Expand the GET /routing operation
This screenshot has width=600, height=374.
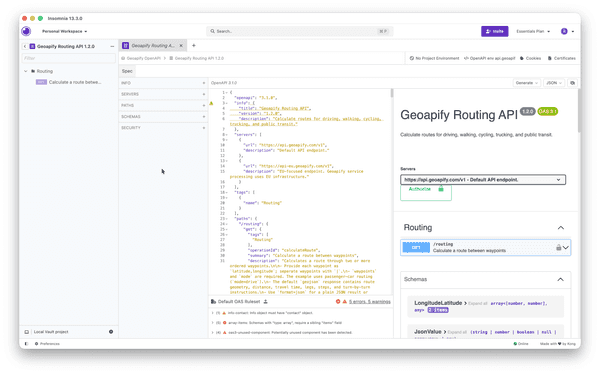pos(485,248)
